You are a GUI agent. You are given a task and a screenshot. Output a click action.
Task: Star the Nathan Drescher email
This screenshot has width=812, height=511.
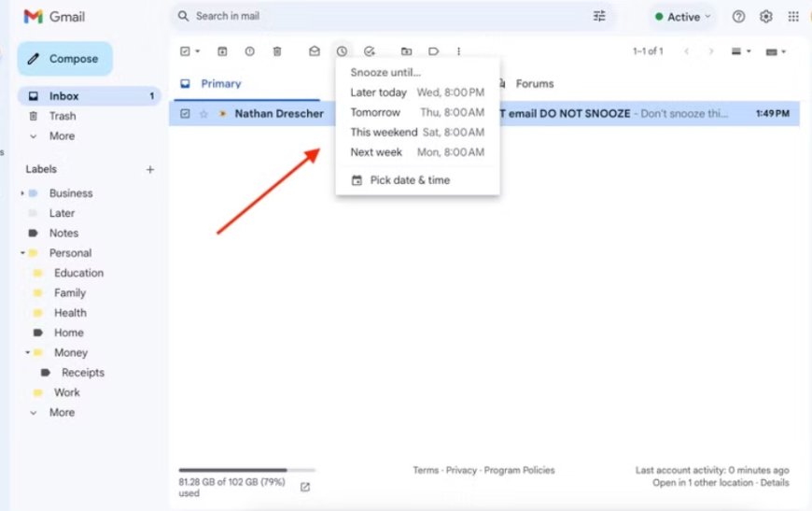[x=203, y=114]
